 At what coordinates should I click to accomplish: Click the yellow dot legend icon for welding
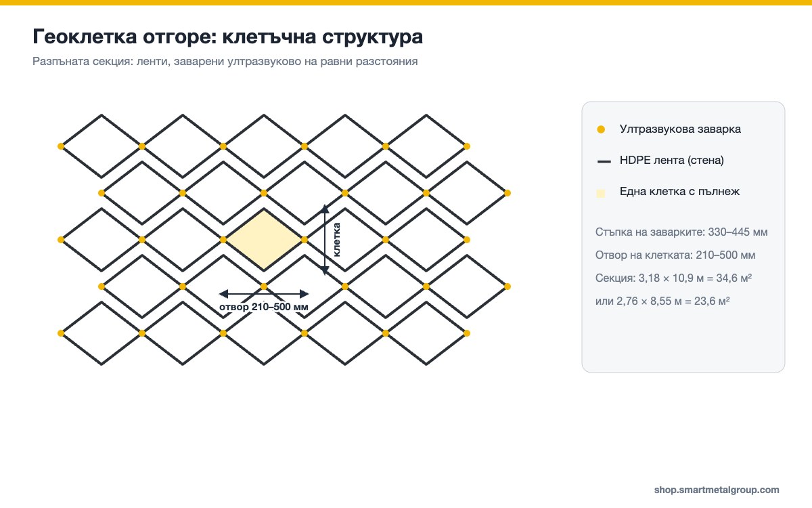601,129
